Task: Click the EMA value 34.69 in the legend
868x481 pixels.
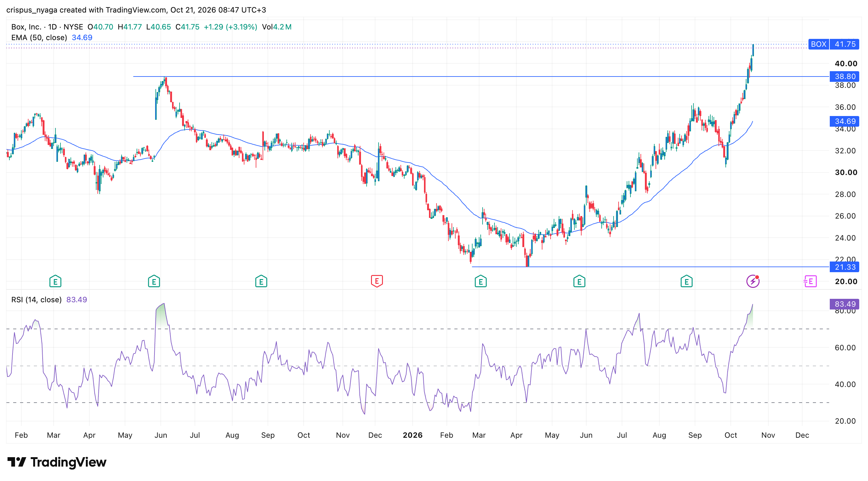Action: [82, 37]
